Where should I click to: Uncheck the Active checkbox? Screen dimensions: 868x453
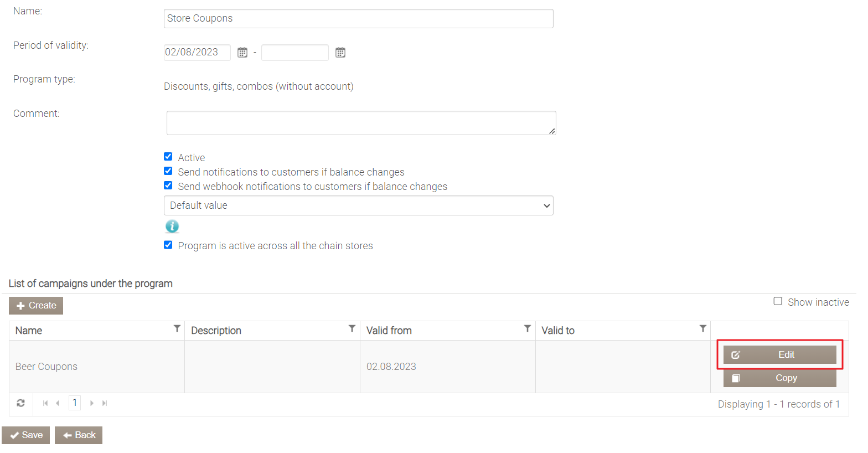pos(168,157)
